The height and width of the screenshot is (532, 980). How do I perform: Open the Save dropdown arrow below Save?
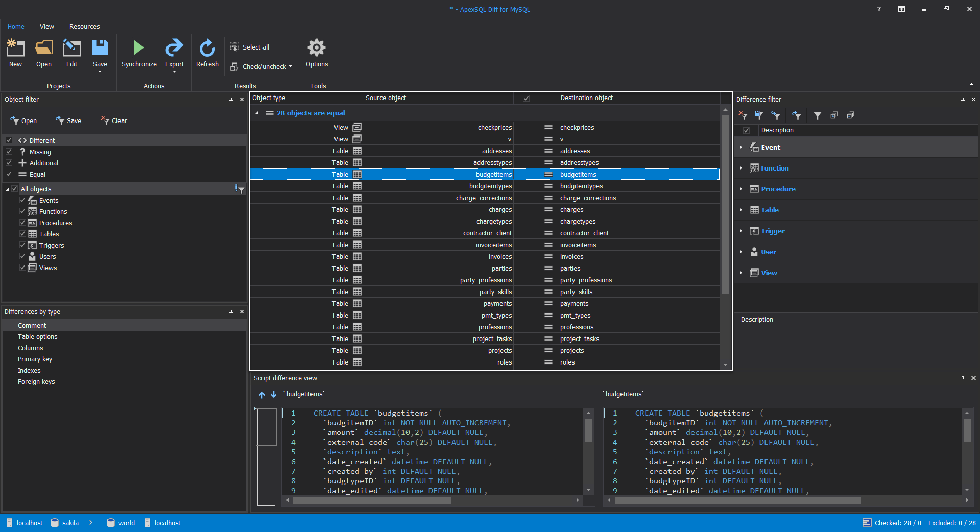[100, 72]
